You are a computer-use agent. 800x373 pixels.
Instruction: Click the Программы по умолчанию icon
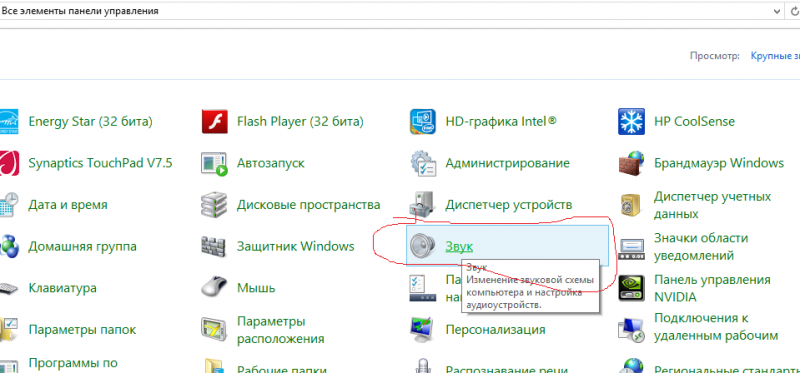tap(9, 366)
